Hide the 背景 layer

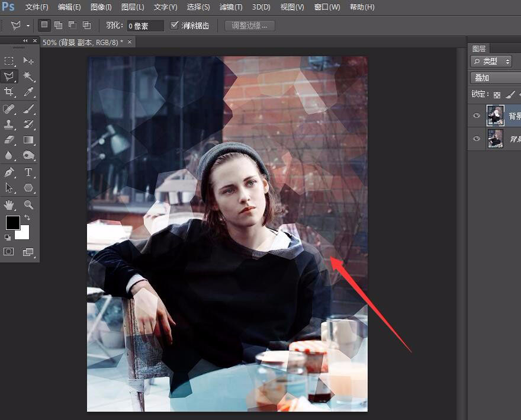[x=477, y=139]
